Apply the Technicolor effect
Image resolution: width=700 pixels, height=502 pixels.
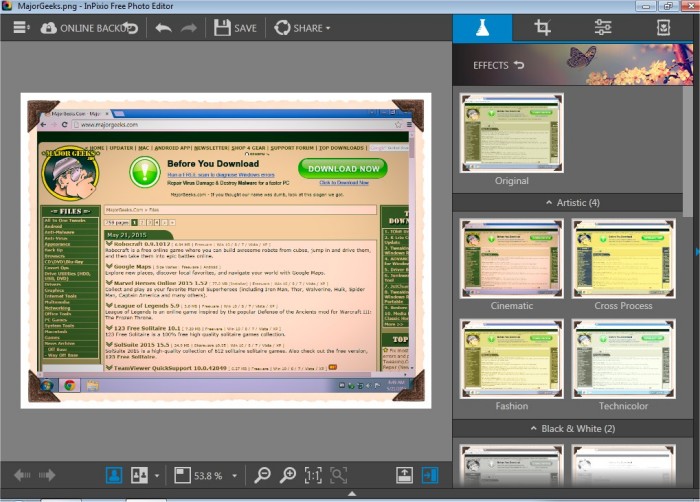point(623,359)
